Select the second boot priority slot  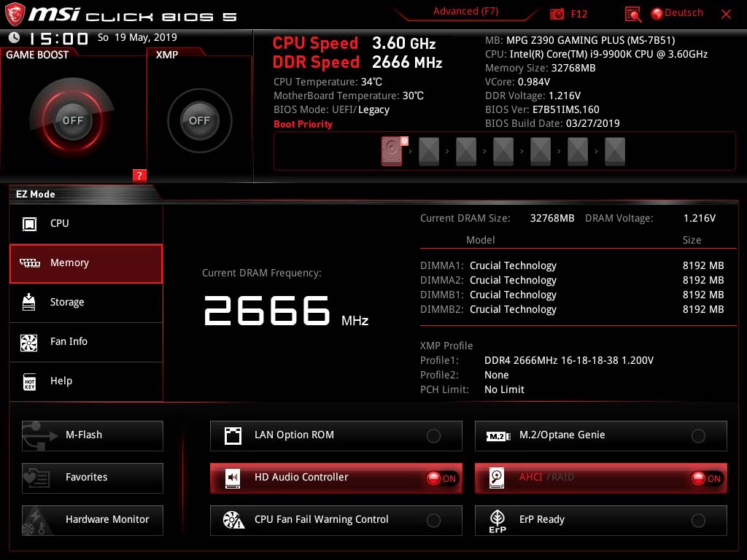click(x=429, y=152)
